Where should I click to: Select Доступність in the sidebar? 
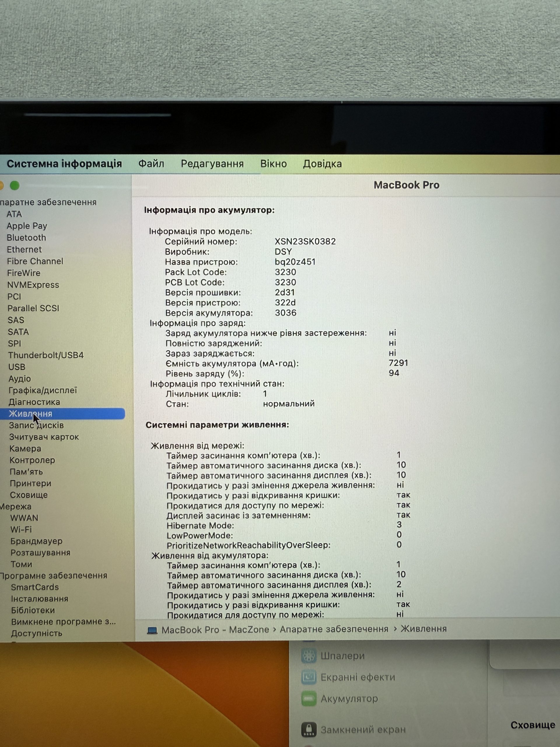pyautogui.click(x=36, y=633)
